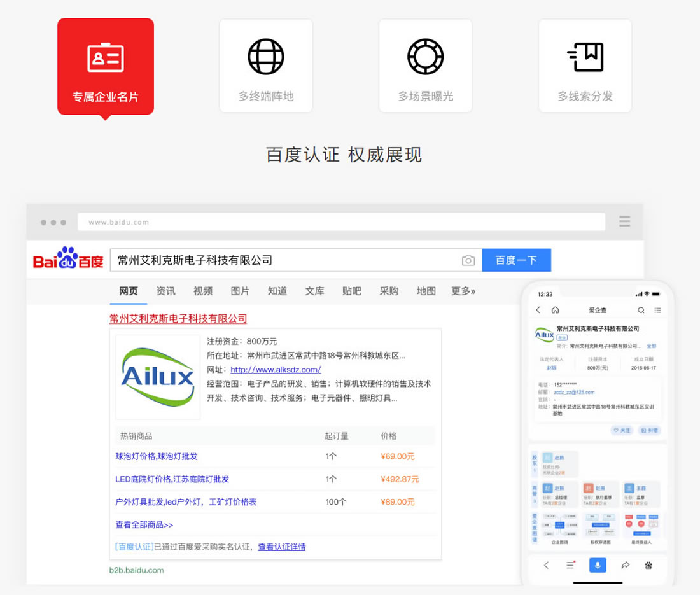Tap the home icon in the phone header
700x595 pixels.
tap(556, 310)
